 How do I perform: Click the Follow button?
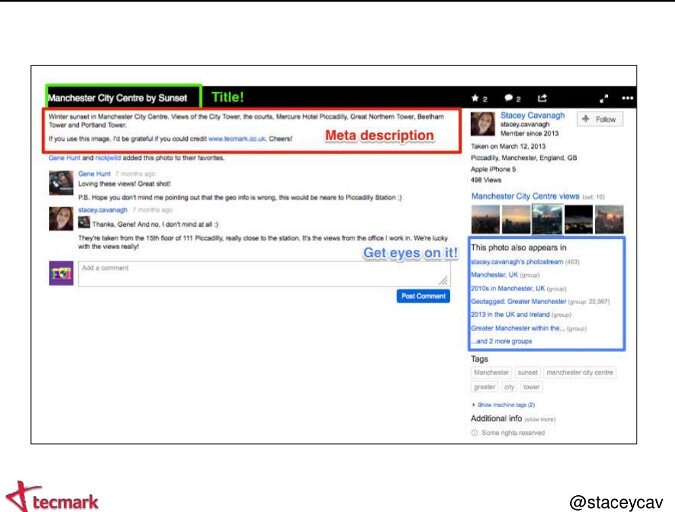coord(600,119)
